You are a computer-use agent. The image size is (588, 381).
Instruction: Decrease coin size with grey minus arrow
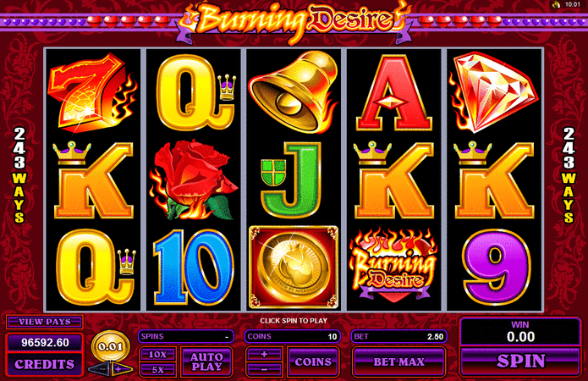99,369
